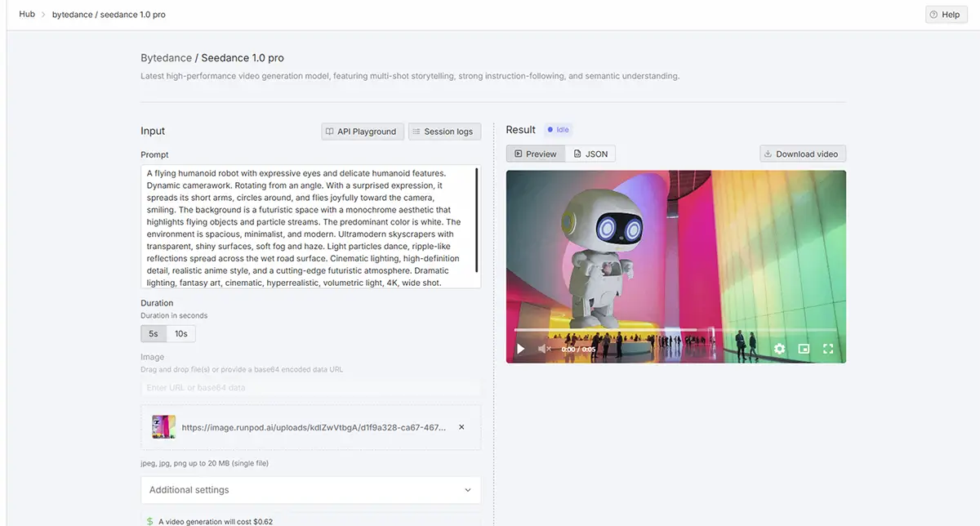Click into the Prompt text area

(311, 227)
